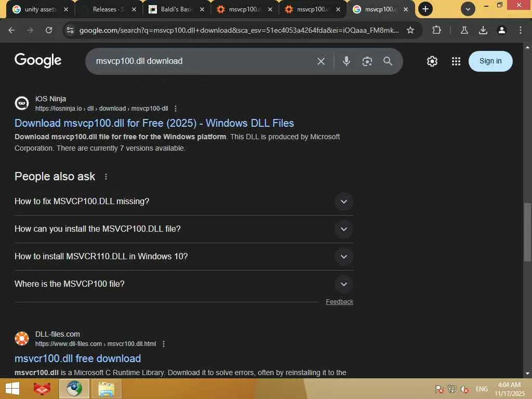Click the Feedback link

(339, 302)
